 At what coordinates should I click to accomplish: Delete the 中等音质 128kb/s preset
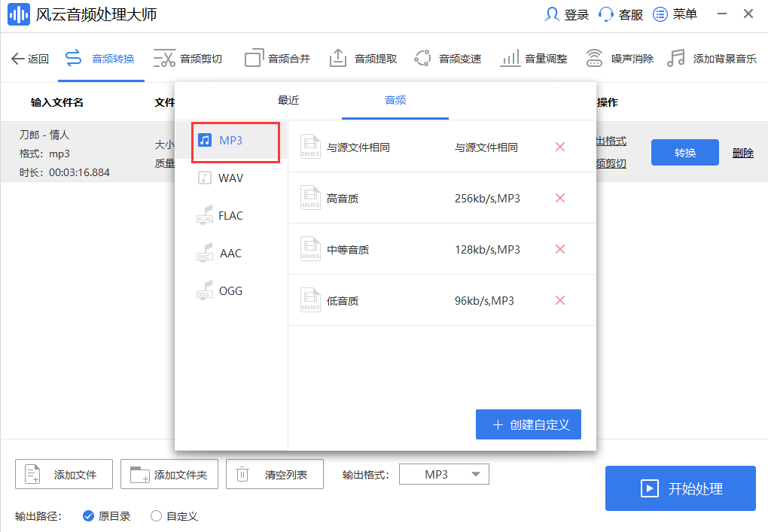pyautogui.click(x=560, y=249)
